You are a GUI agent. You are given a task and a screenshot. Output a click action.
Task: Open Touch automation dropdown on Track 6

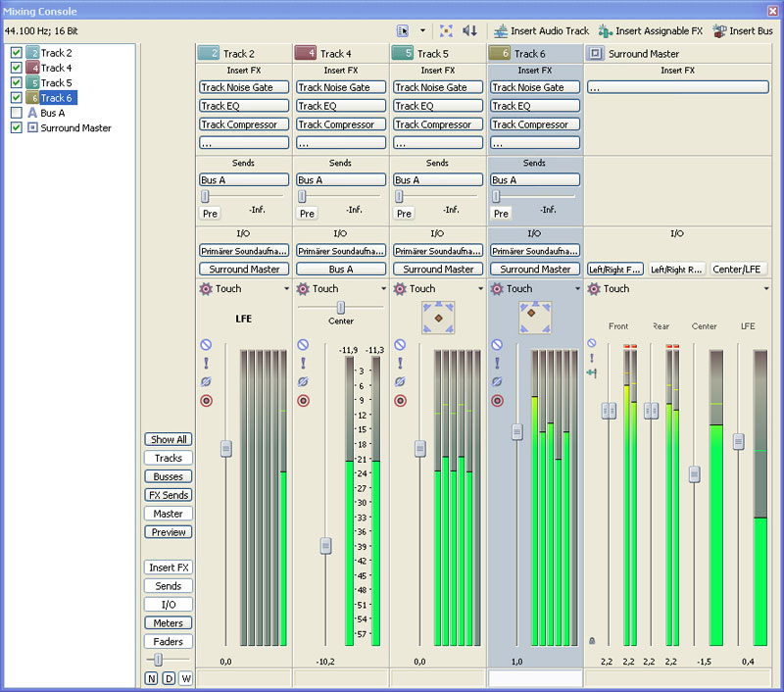[578, 289]
